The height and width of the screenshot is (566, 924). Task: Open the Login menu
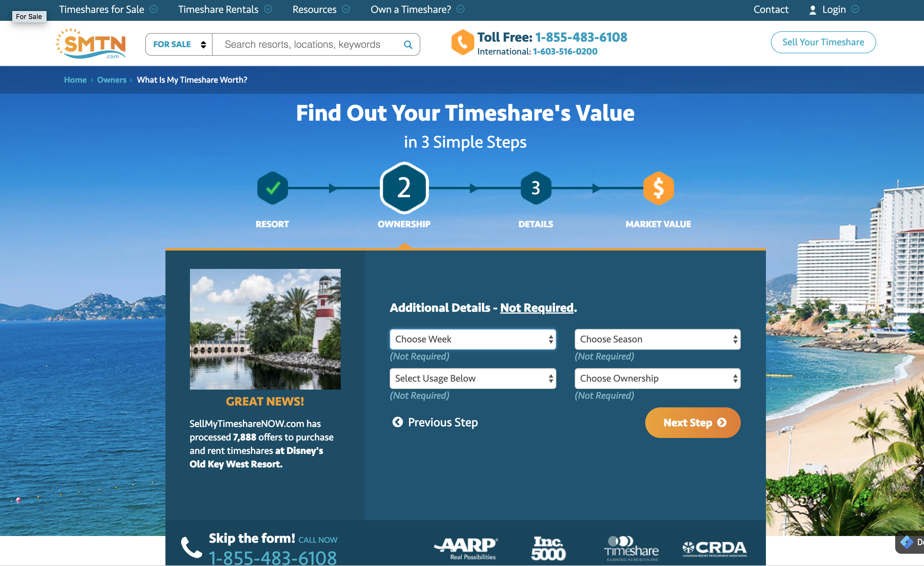click(x=834, y=9)
